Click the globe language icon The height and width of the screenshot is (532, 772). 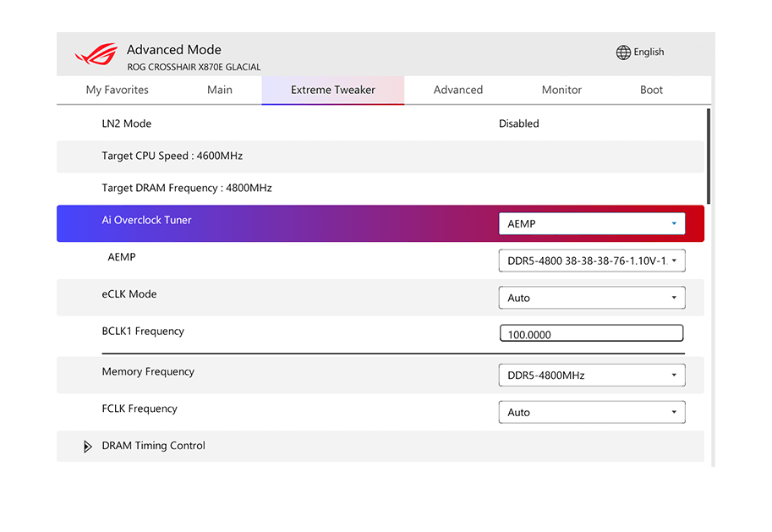click(x=623, y=52)
